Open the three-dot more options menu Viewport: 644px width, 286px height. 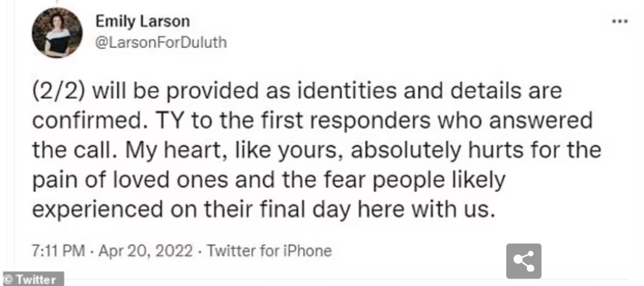[x=619, y=21]
